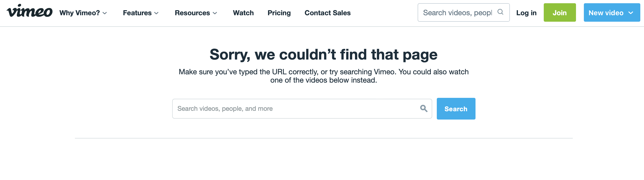This screenshot has width=644, height=180.
Task: Click the green Join button
Action: click(x=559, y=12)
